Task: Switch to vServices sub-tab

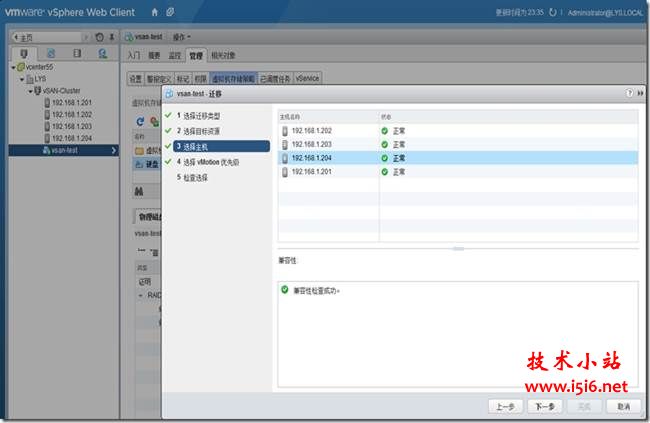Action: [308, 78]
